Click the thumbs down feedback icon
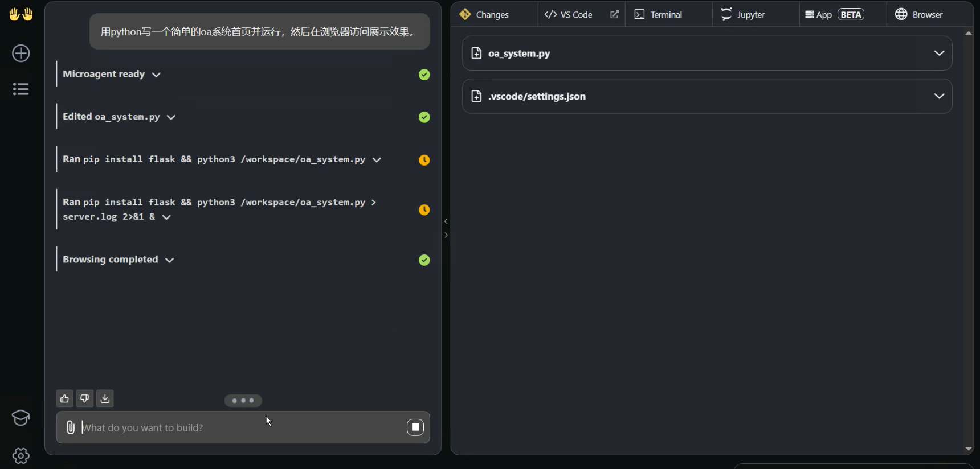 tap(85, 398)
